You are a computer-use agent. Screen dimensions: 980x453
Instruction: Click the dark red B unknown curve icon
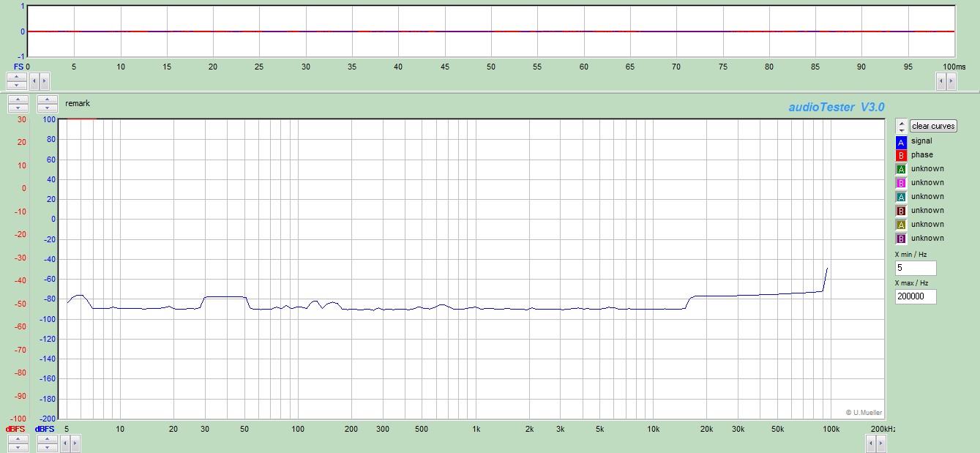point(901,211)
